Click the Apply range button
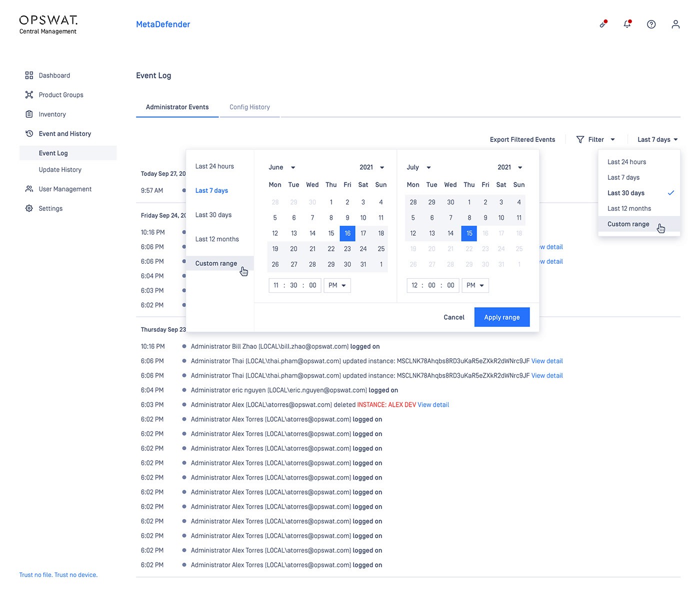This screenshot has height=606, width=700. coord(502,317)
